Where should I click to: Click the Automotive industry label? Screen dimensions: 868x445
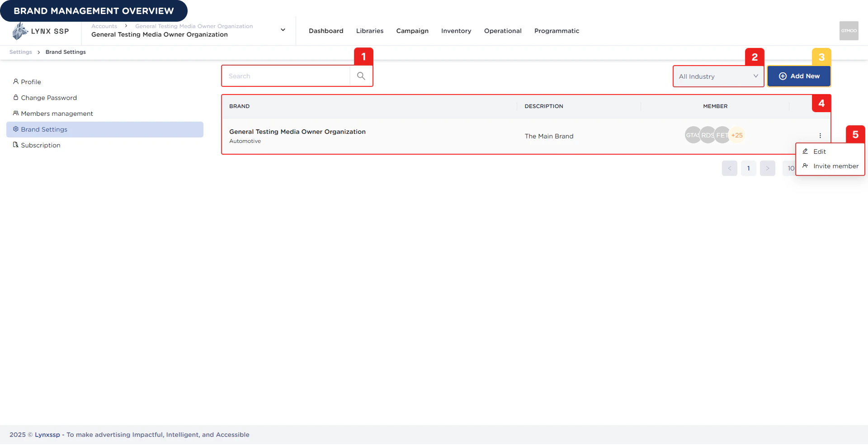click(245, 141)
